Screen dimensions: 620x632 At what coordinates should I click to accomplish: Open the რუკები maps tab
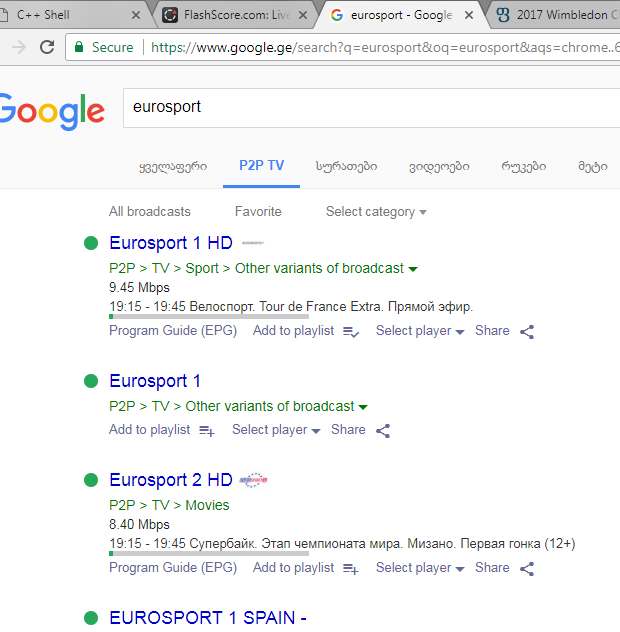click(x=524, y=166)
